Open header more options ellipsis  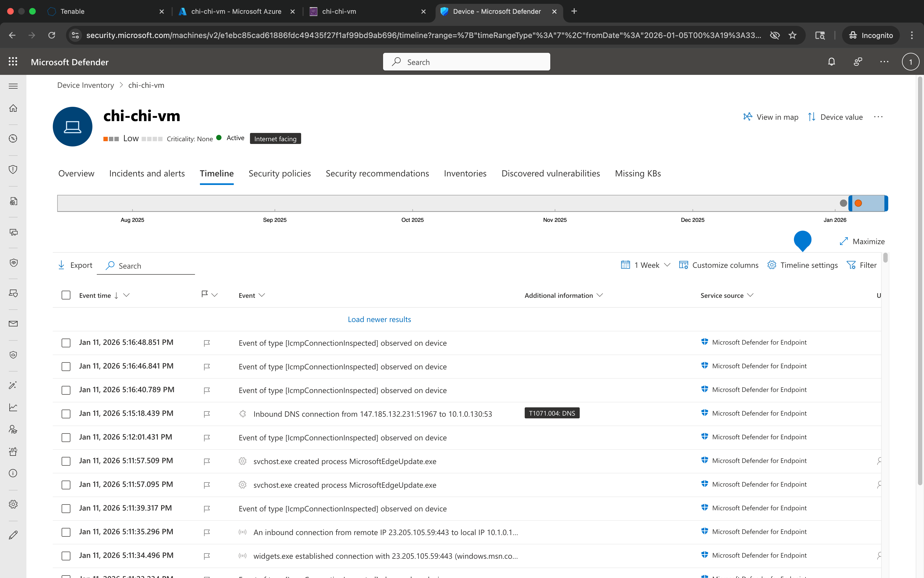click(x=884, y=62)
